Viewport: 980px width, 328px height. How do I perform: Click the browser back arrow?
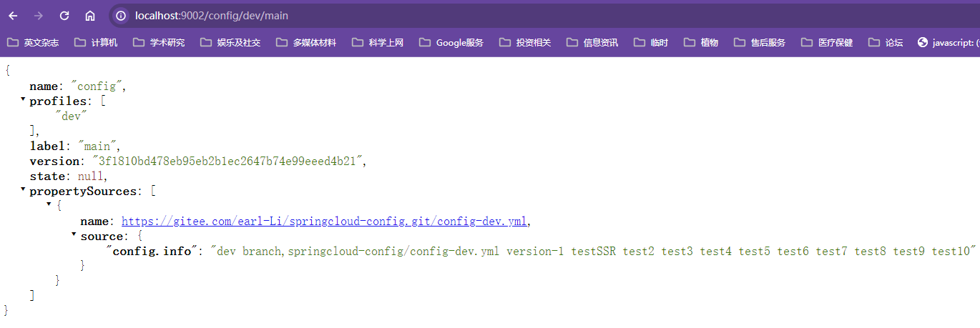[13, 16]
